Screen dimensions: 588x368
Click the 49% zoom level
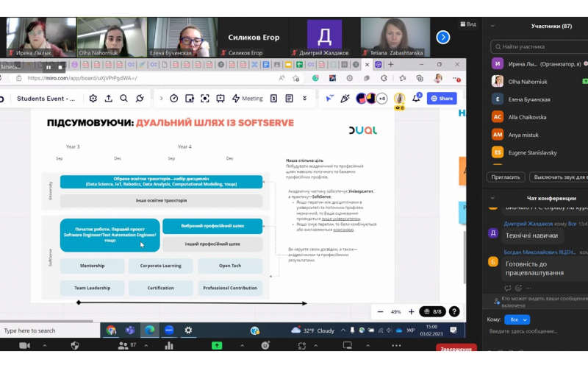pos(395,311)
